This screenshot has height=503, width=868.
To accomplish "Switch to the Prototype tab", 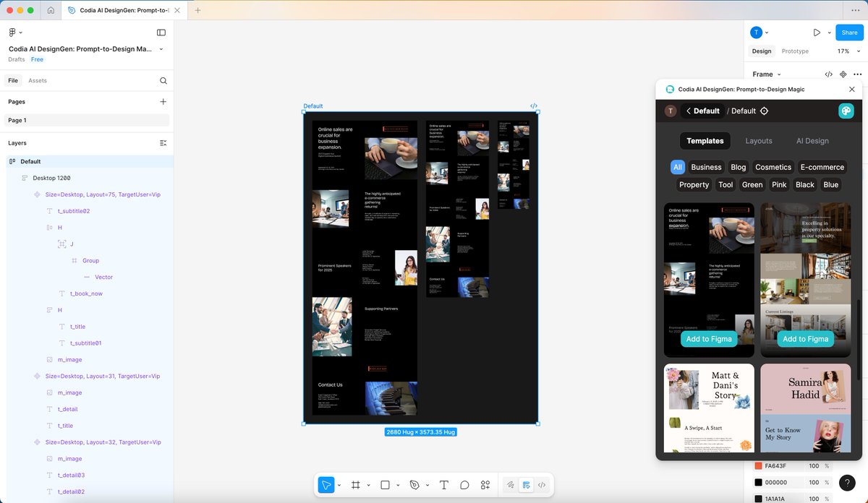I will pos(795,51).
